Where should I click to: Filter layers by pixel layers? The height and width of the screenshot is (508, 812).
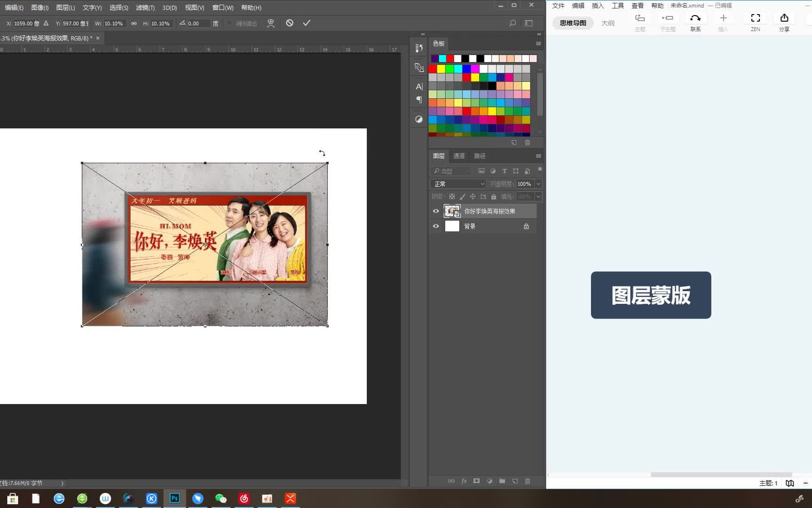click(x=481, y=171)
